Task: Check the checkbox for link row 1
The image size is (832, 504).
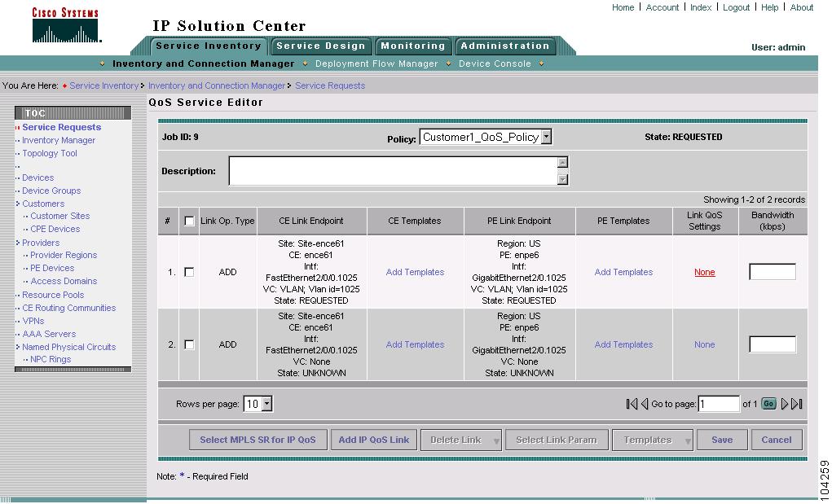Action: pyautogui.click(x=189, y=272)
